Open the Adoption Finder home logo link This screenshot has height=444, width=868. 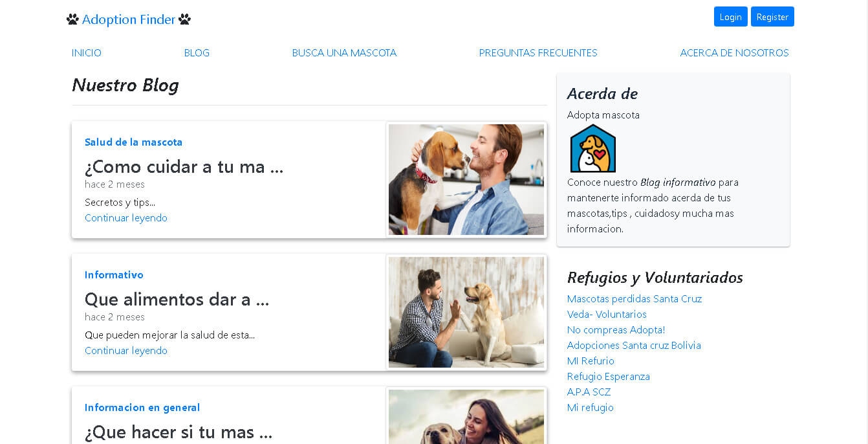pyautogui.click(x=129, y=19)
